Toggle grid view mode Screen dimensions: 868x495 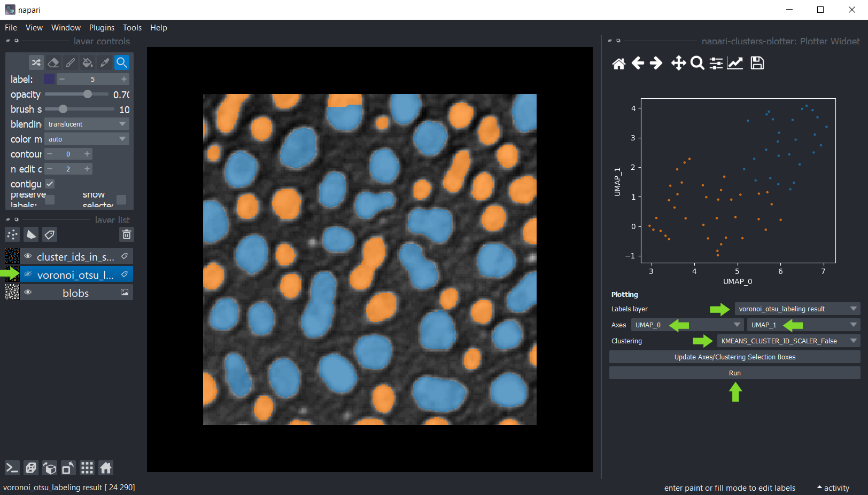click(x=87, y=468)
